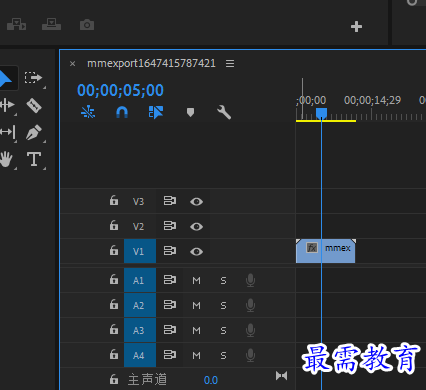
Task: Select the Ripple Edit tool
Action: click(7, 105)
